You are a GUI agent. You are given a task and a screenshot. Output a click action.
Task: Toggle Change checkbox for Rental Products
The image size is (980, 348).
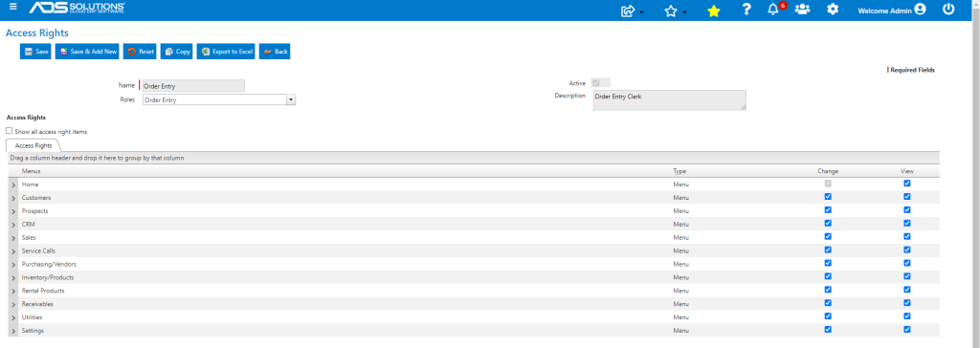(828, 290)
